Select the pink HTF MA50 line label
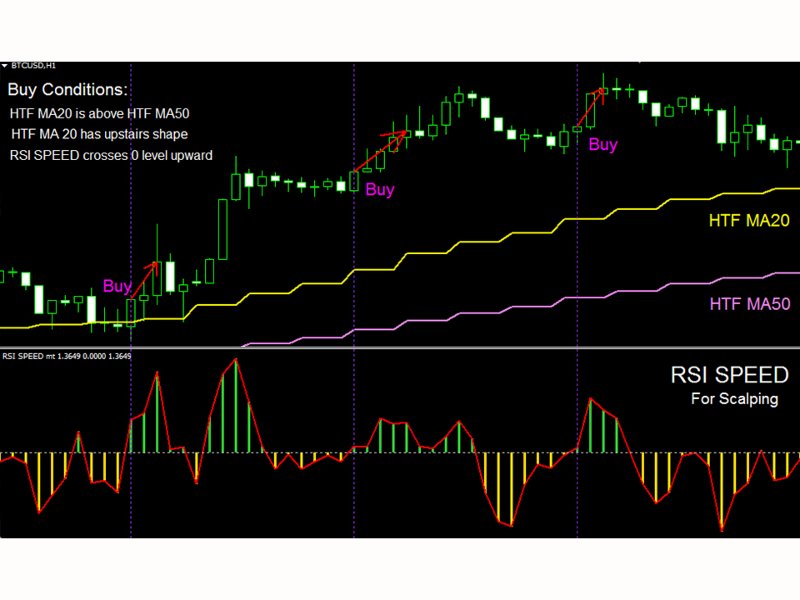This screenshot has height=600, width=800. [749, 304]
